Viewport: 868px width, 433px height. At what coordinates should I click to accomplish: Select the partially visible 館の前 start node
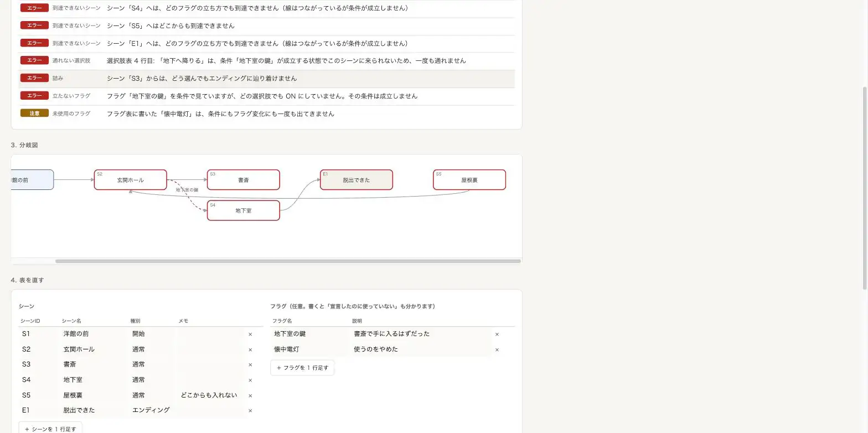coord(32,180)
